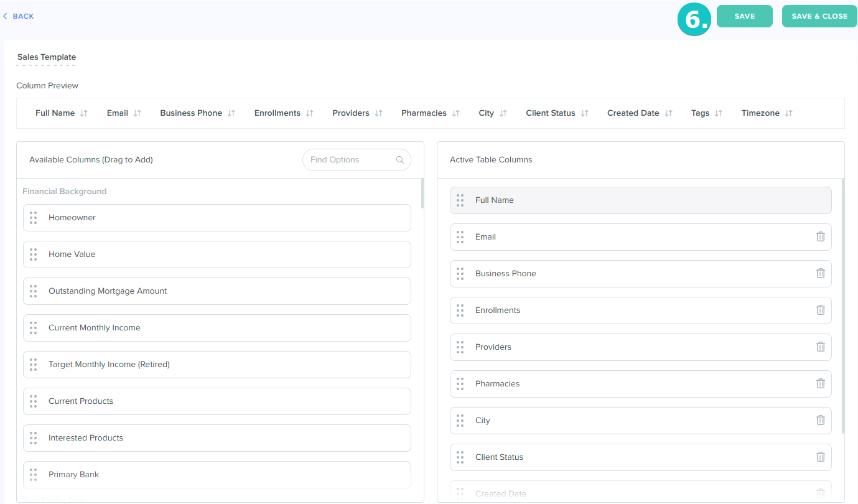Select the Current Products available column
Screen dimensions: 858x504
(217, 401)
